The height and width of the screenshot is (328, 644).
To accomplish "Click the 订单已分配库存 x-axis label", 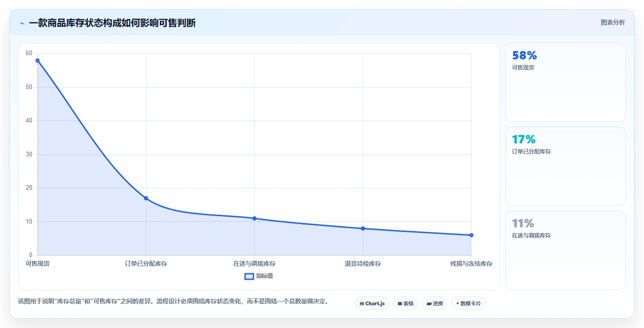I will tap(146, 264).
